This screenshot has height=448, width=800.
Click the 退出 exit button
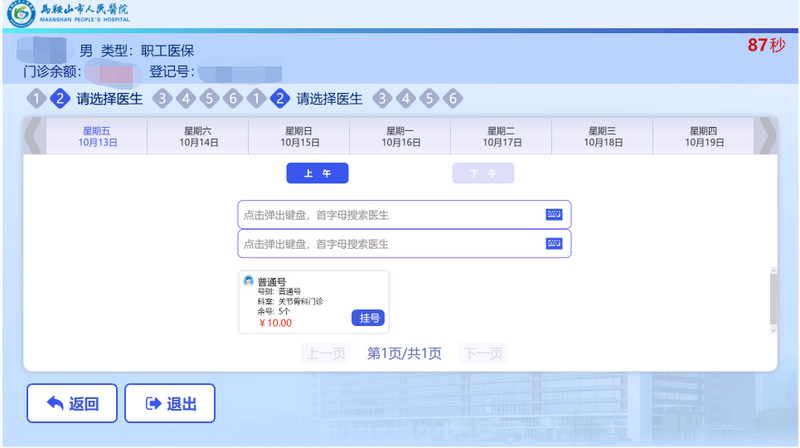pyautogui.click(x=170, y=403)
